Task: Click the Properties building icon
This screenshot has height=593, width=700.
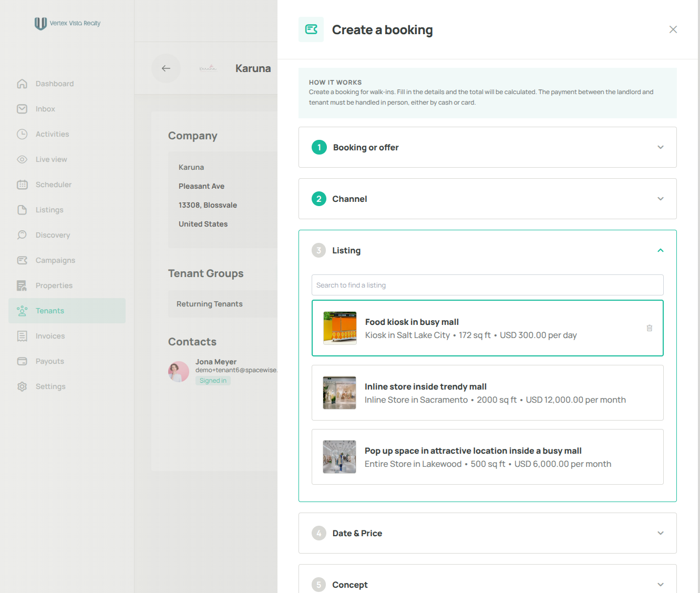Action: pos(22,285)
